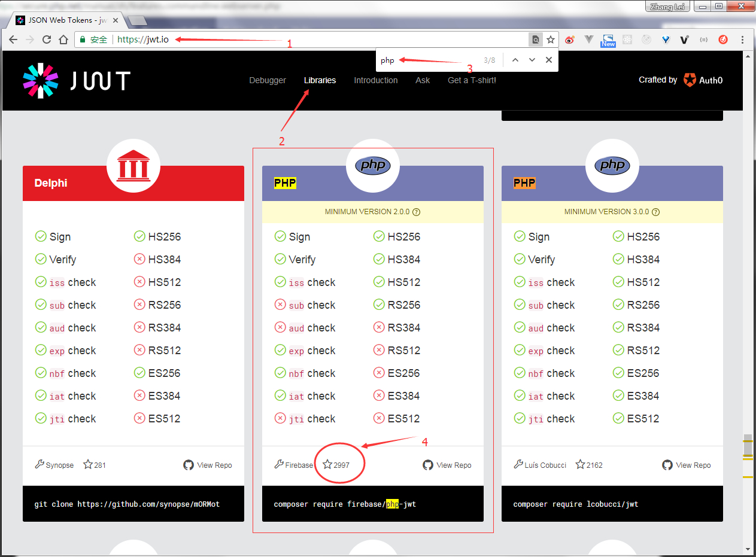View Repo for Firebase PHP library
756x557 pixels.
coord(447,465)
